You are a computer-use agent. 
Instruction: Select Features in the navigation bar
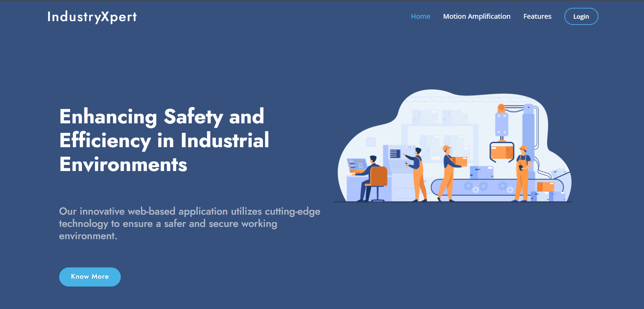pyautogui.click(x=537, y=16)
